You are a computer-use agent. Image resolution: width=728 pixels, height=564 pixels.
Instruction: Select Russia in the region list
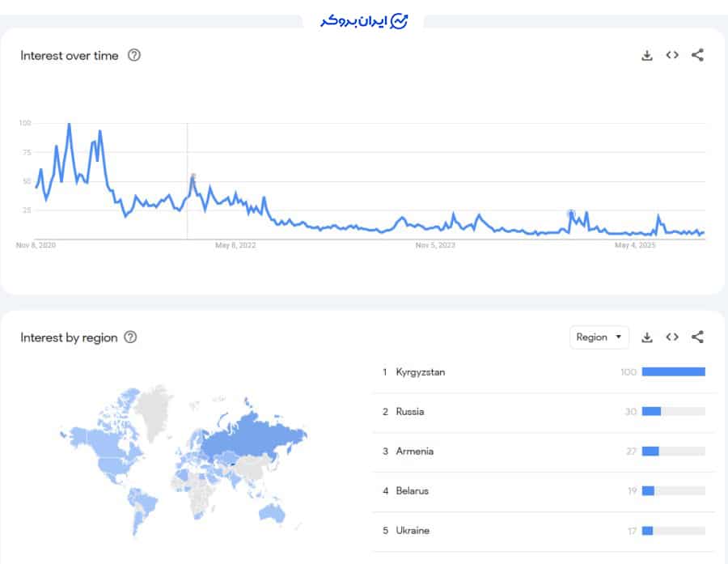tap(410, 412)
